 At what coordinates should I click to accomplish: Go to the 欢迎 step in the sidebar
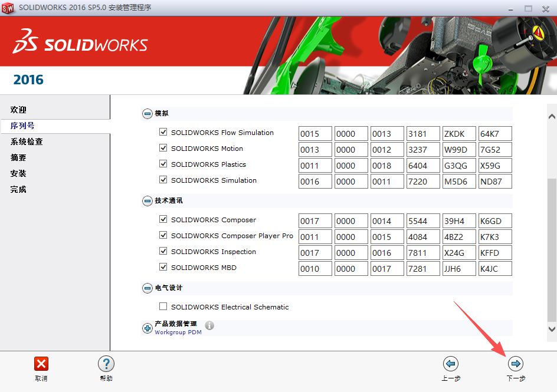[x=18, y=110]
